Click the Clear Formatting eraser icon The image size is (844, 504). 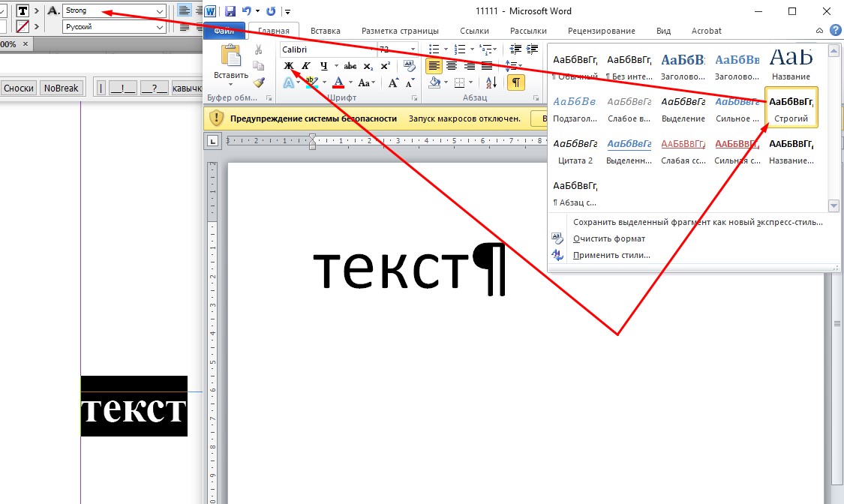tap(409, 65)
